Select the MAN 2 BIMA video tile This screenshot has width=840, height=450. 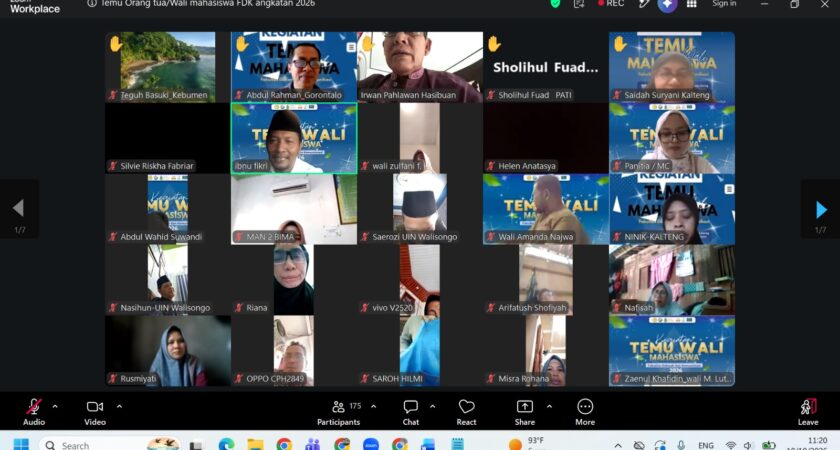[294, 209]
